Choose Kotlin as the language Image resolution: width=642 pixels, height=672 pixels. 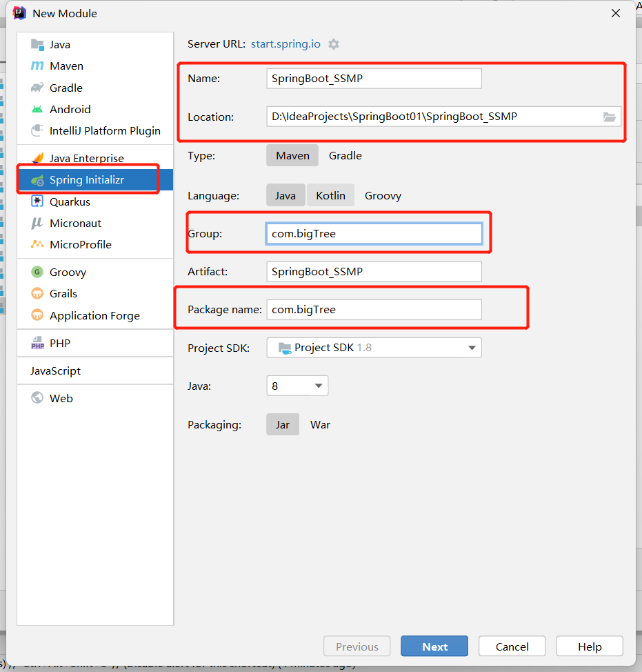pos(330,195)
